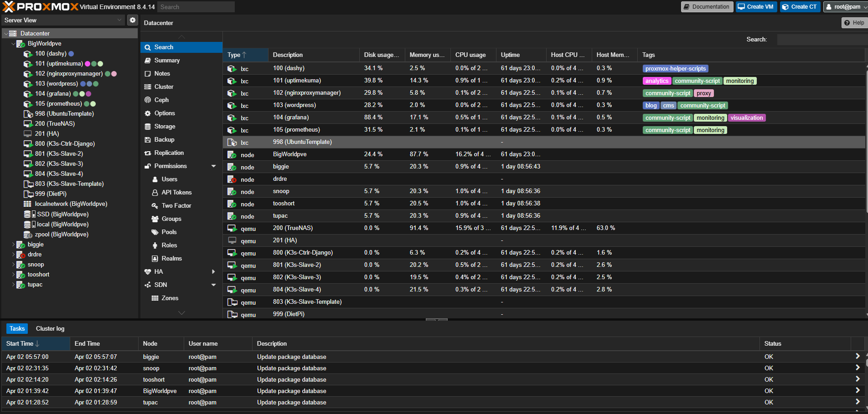This screenshot has height=414, width=868.
Task: Click the Create CT button
Action: (x=800, y=7)
